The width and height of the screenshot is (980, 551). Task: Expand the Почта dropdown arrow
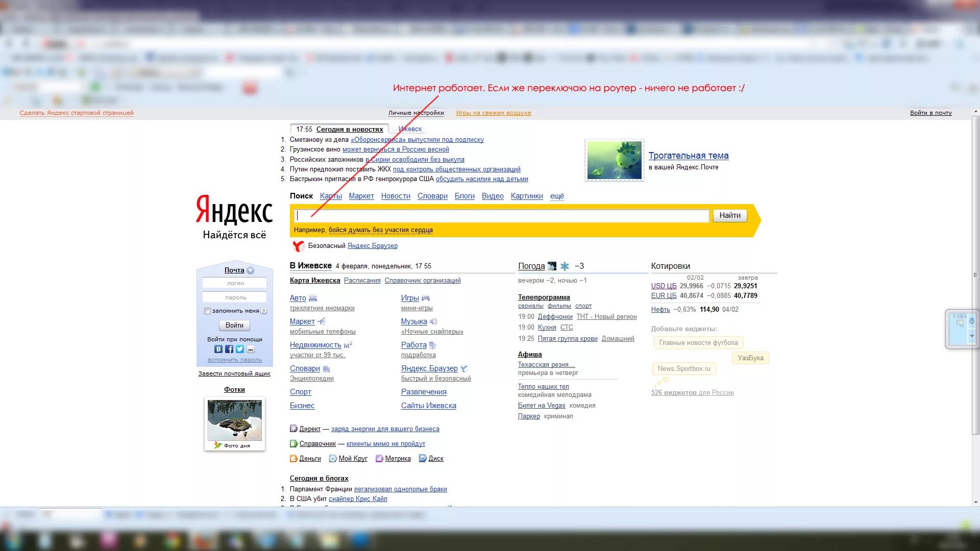(250, 271)
